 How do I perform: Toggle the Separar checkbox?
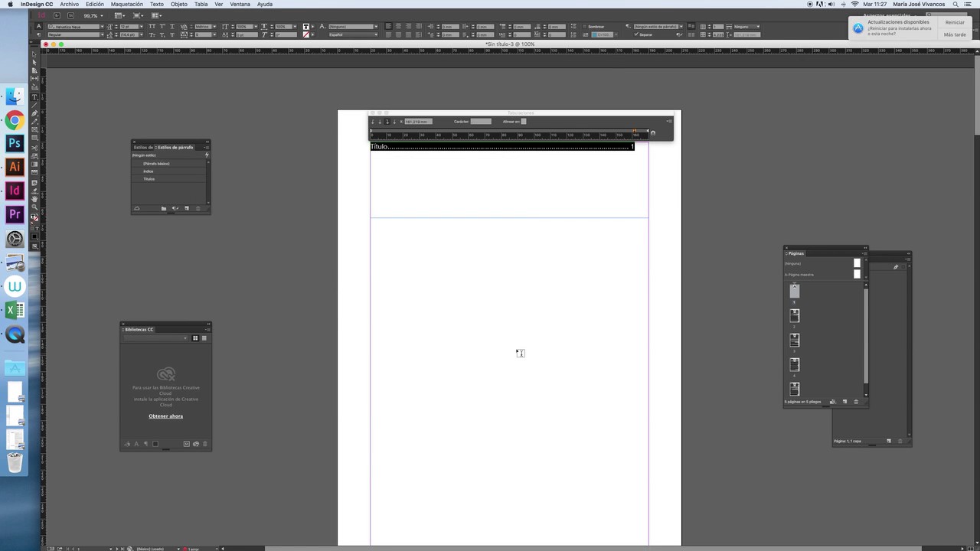tap(636, 34)
